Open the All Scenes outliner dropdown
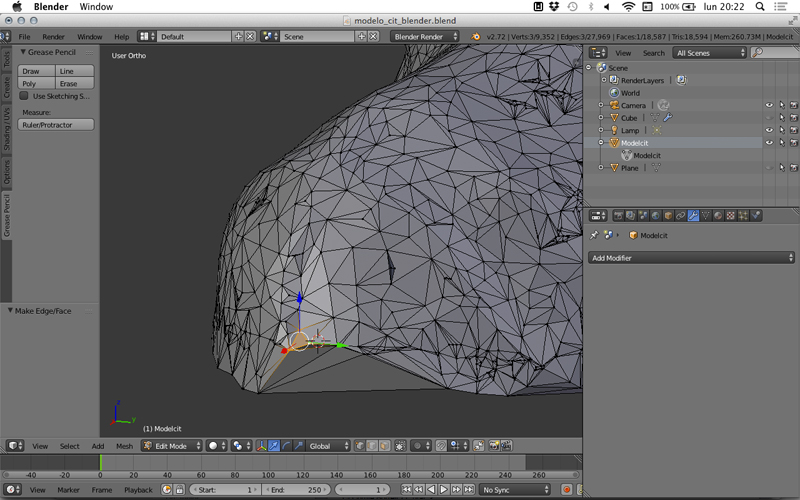 [710, 53]
